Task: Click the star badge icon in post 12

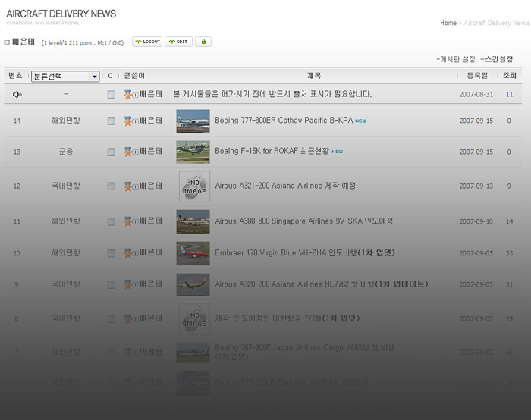Action: [x=128, y=186]
